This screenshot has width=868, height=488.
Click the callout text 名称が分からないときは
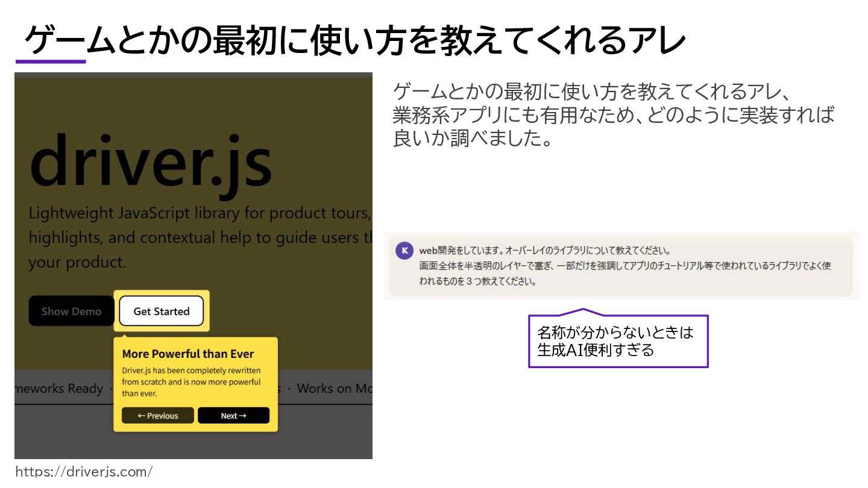pos(615,332)
